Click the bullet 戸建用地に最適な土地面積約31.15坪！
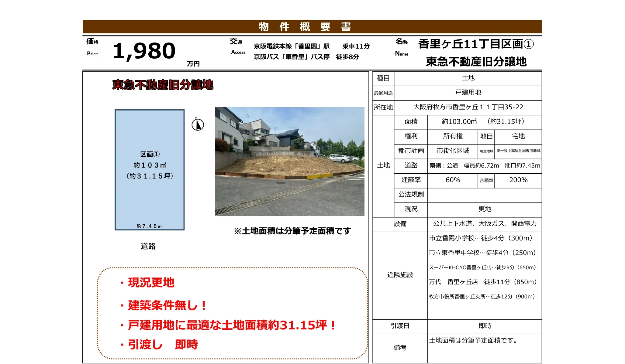This screenshot has width=625, height=364. click(228, 325)
